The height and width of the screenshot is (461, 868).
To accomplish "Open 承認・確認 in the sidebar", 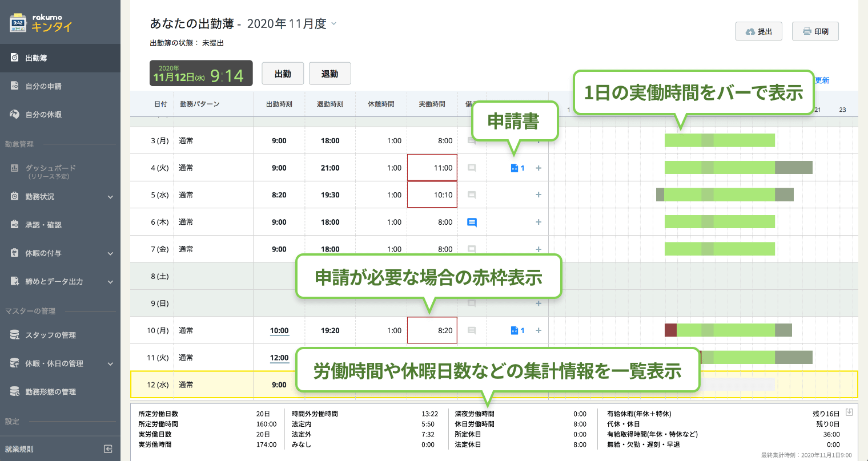I will (60, 225).
